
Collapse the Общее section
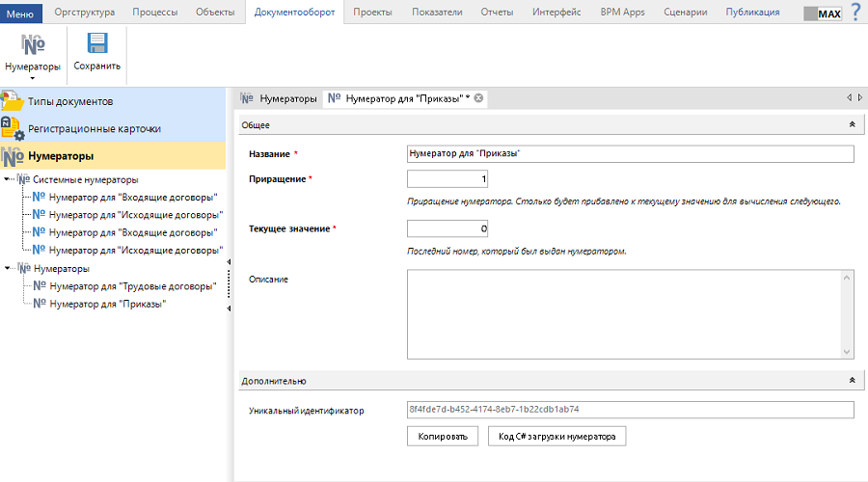click(851, 124)
